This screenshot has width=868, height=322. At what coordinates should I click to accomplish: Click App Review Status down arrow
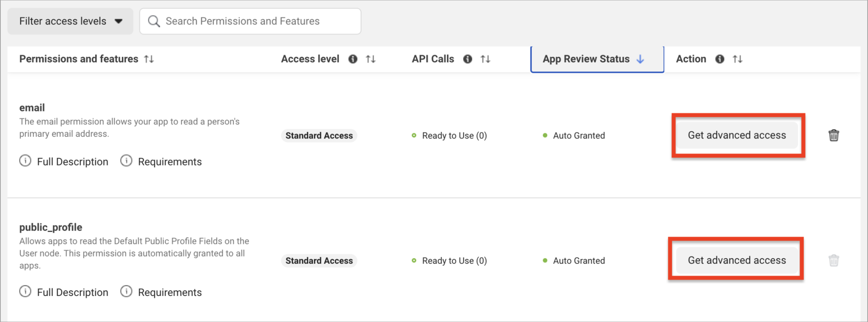point(640,59)
